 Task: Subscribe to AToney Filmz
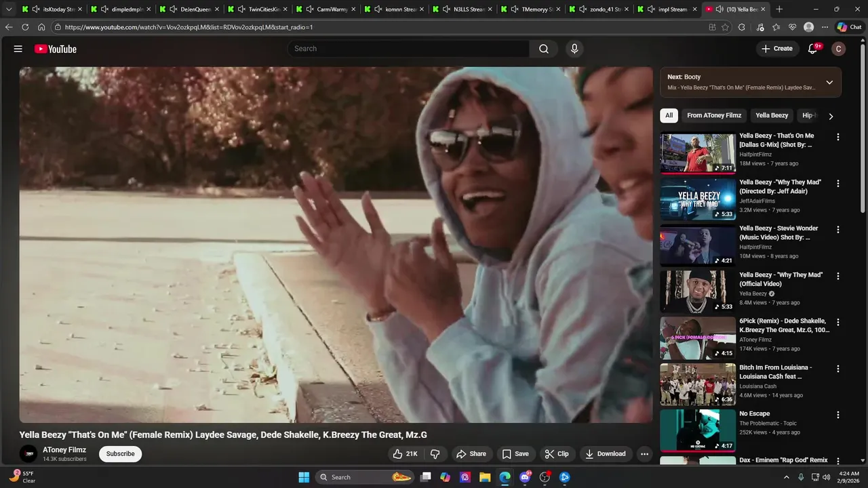[120, 454]
